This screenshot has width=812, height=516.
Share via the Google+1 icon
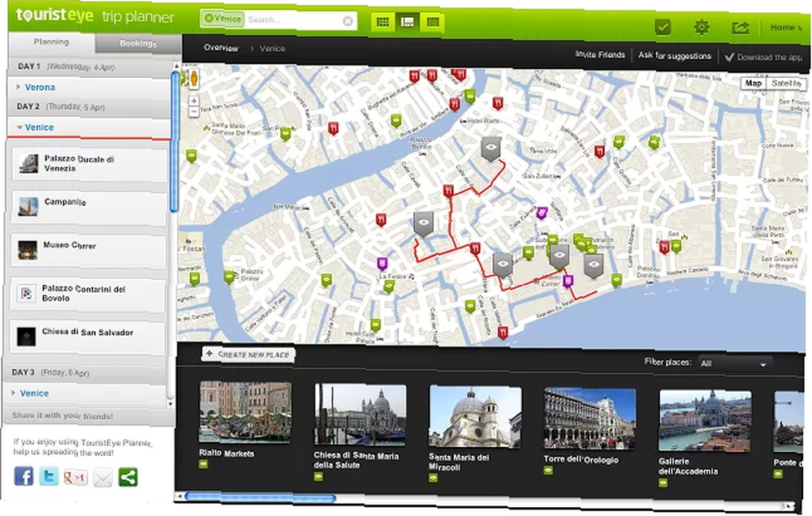click(x=75, y=477)
